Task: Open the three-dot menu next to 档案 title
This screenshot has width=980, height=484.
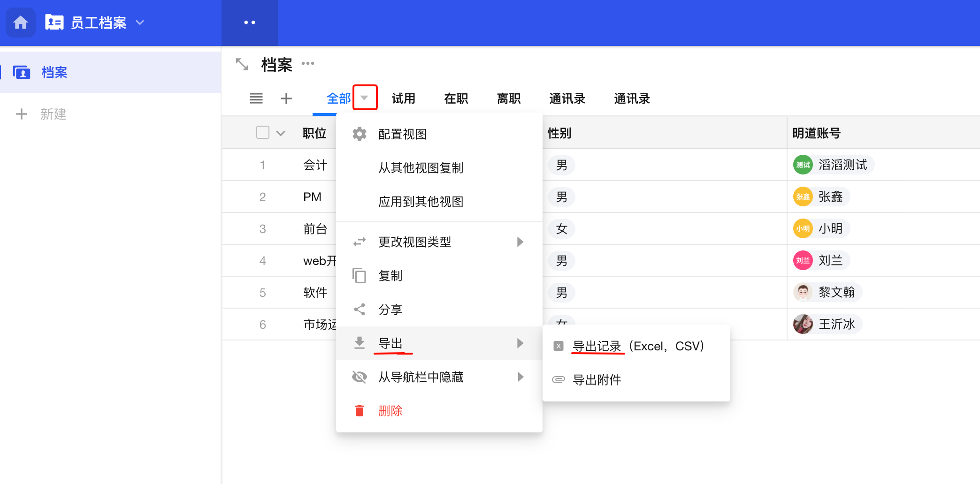Action: pos(308,63)
